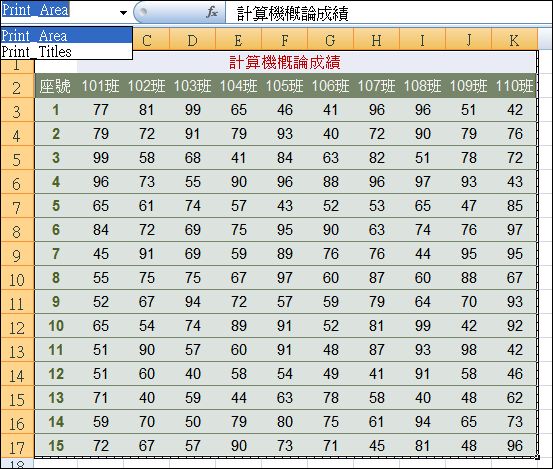Viewport: 553px width, 469px height.
Task: Click the 105班 header cell
Action: click(285, 86)
